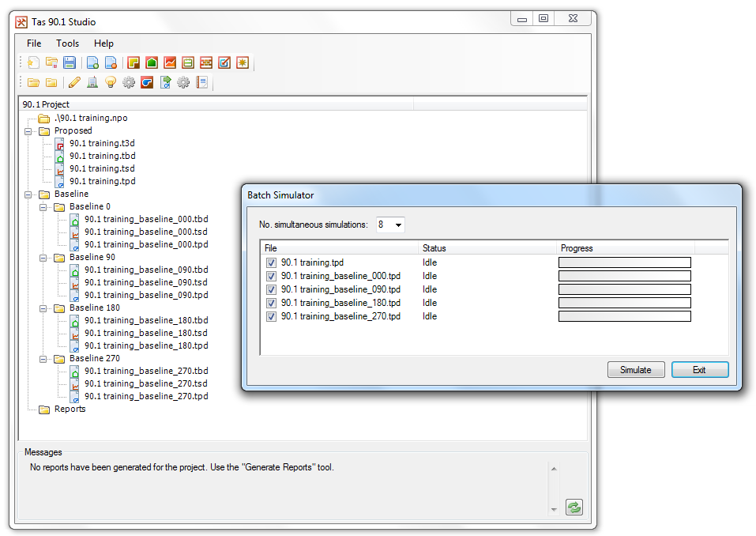Open the Tools menu
Viewport: 756px width, 536px height.
point(67,43)
